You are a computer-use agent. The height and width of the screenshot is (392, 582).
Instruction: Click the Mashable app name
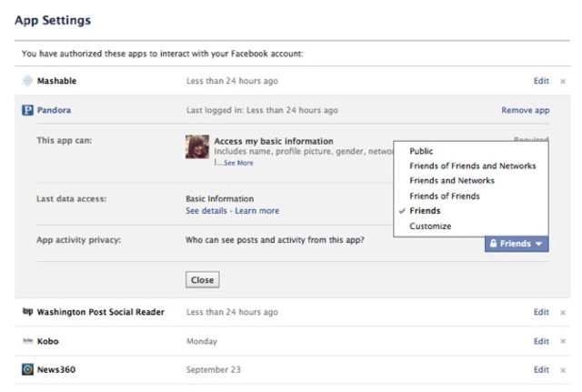point(56,81)
